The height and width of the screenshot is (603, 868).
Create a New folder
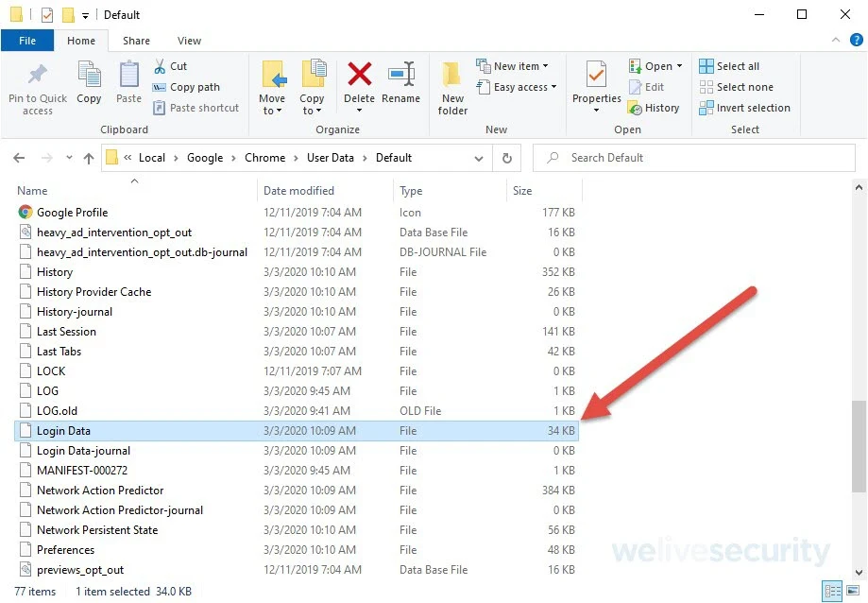click(x=452, y=89)
